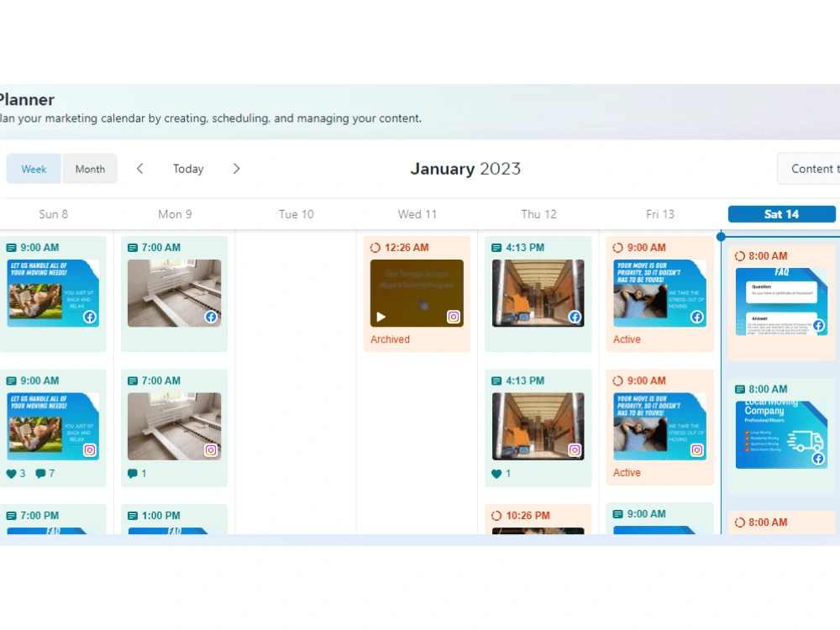Click the heart likes icon showing 3
This screenshot has width=840, height=630.
[x=11, y=474]
